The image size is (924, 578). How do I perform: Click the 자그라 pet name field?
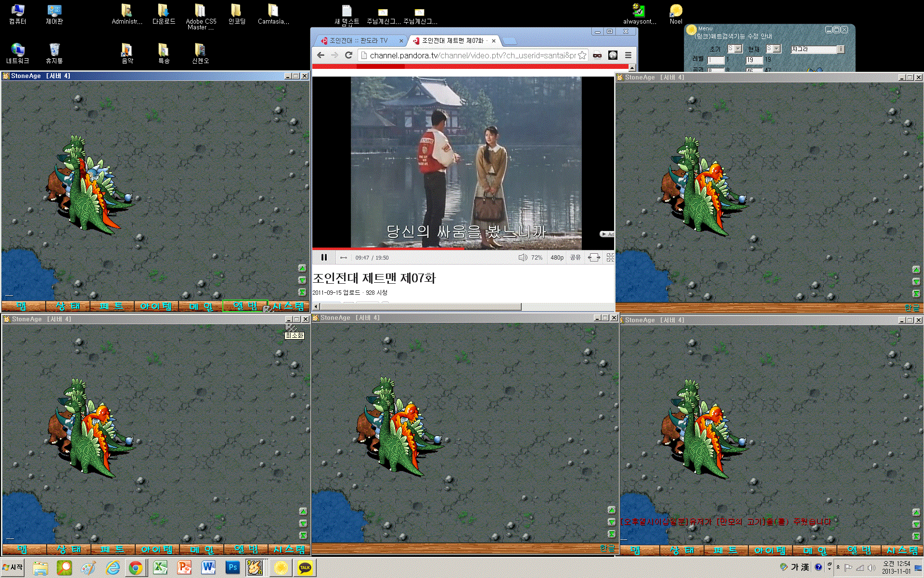814,49
